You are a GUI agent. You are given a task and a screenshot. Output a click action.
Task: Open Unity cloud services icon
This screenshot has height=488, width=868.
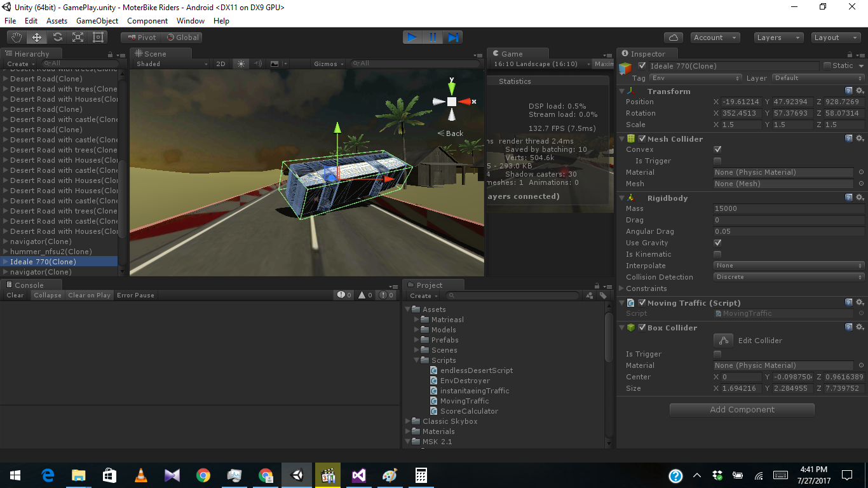pos(673,37)
